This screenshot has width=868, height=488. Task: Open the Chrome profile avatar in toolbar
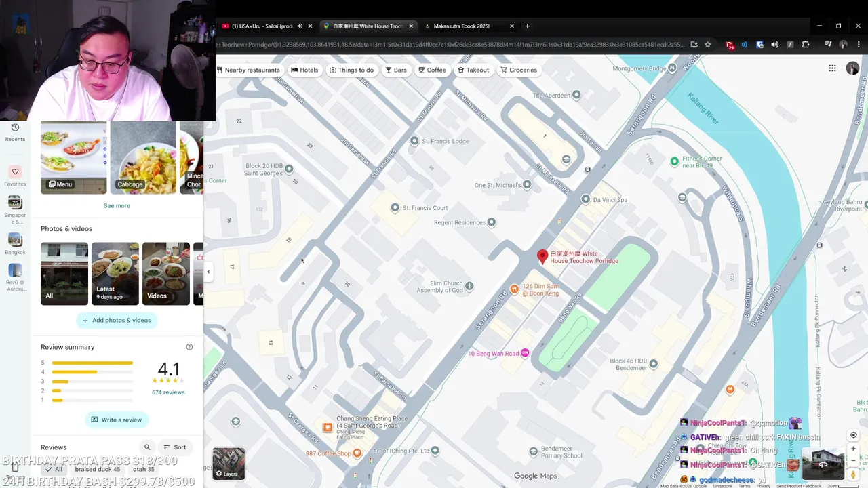[844, 45]
